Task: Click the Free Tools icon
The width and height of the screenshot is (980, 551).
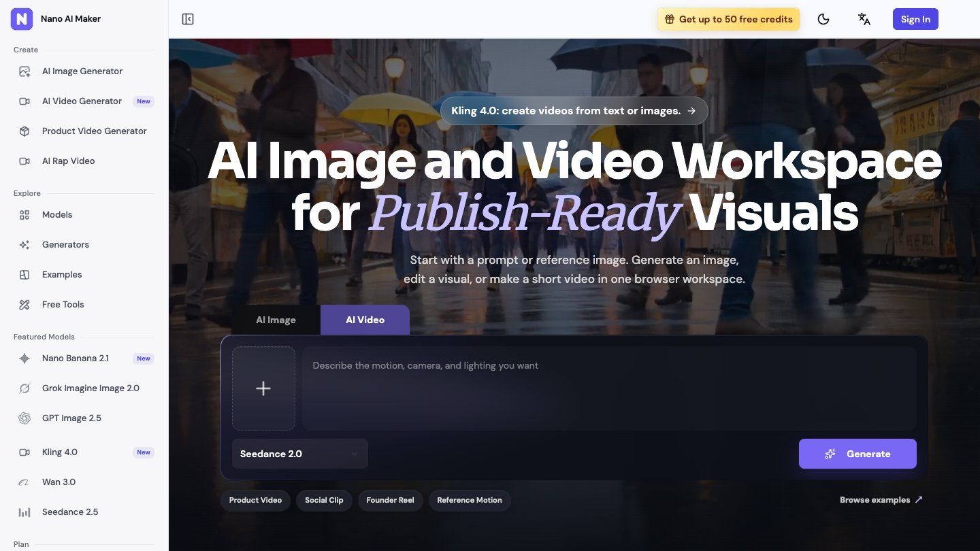Action: point(24,305)
